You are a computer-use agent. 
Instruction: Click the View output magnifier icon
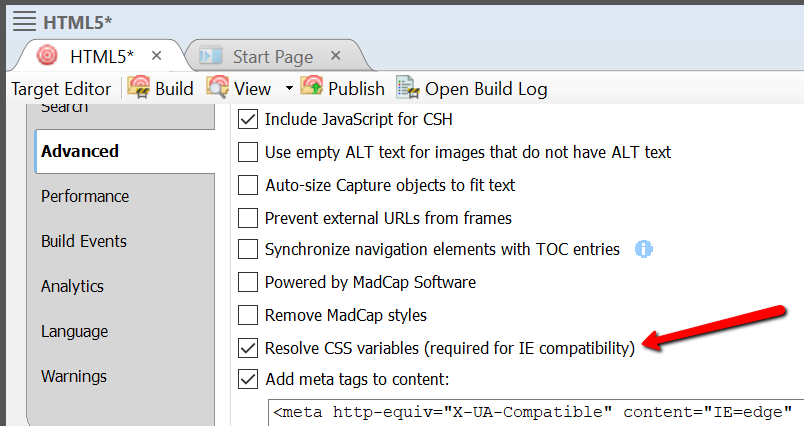tap(217, 87)
